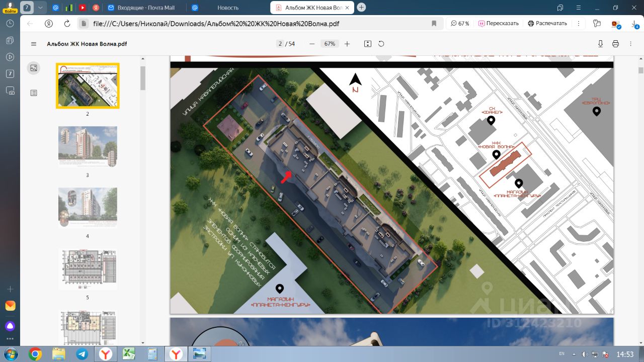
Task: Edit the page number field
Action: click(280, 44)
